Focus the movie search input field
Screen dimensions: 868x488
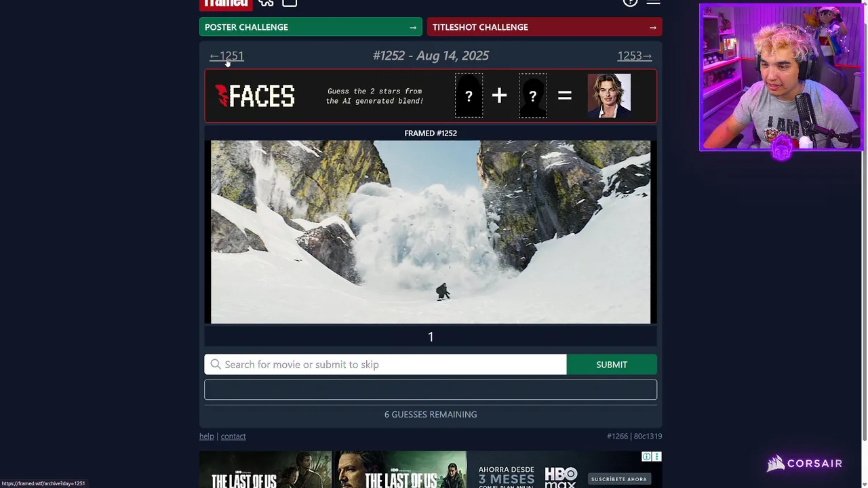click(385, 365)
